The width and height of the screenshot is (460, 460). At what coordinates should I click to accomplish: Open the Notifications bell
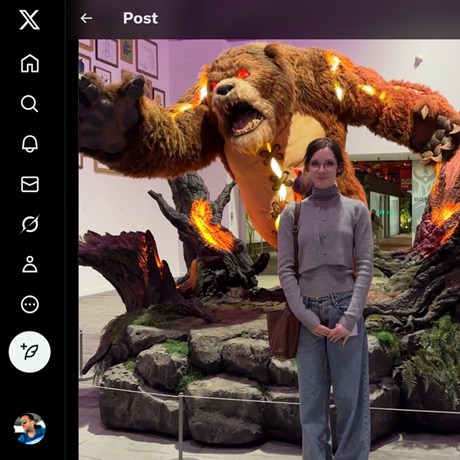pyautogui.click(x=30, y=144)
